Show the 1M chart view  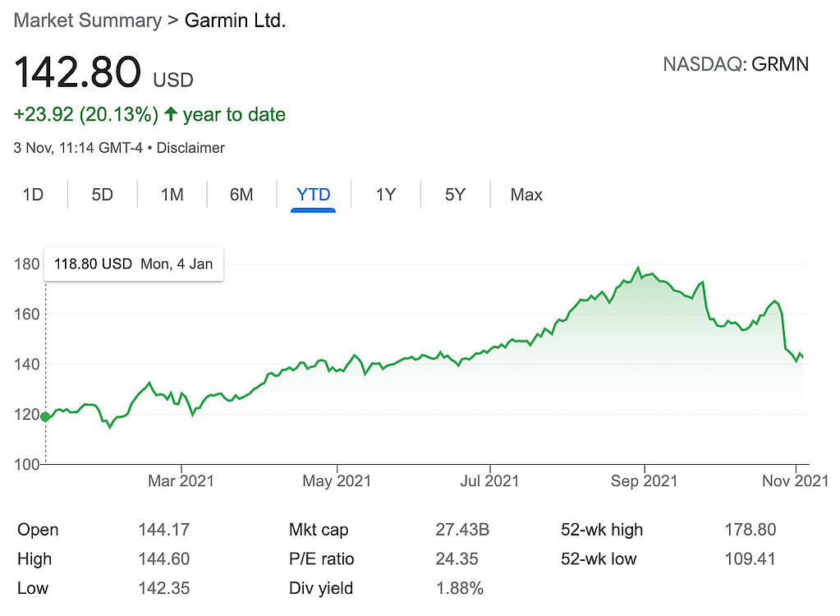click(172, 195)
